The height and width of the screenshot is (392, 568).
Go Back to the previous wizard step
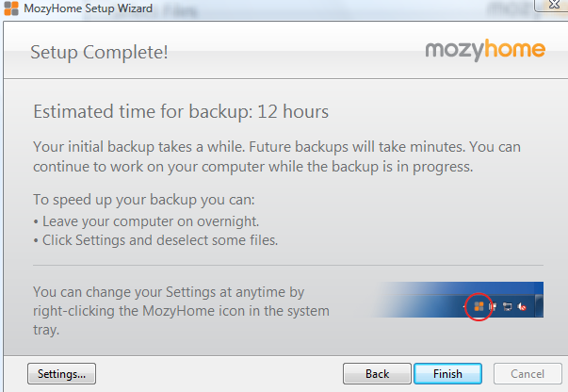pyautogui.click(x=377, y=373)
